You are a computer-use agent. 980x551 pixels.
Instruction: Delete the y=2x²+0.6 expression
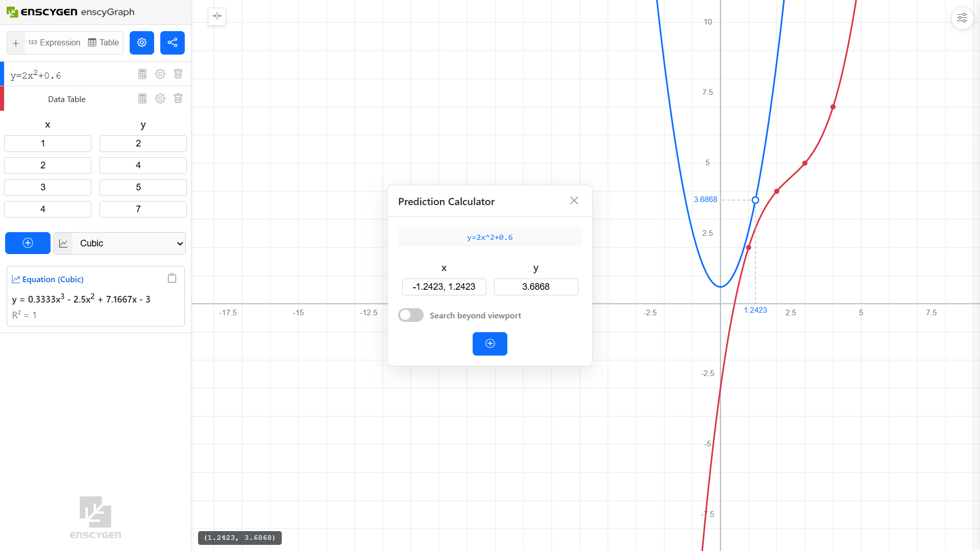coord(178,74)
